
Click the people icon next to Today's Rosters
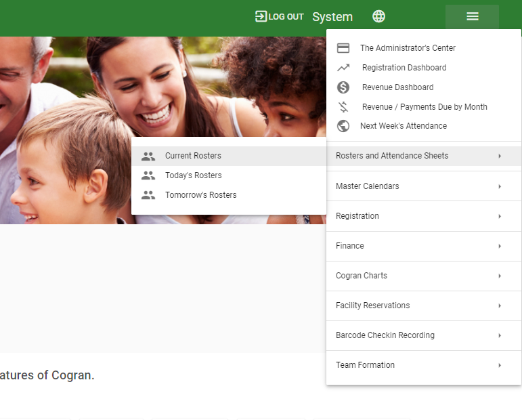(148, 175)
